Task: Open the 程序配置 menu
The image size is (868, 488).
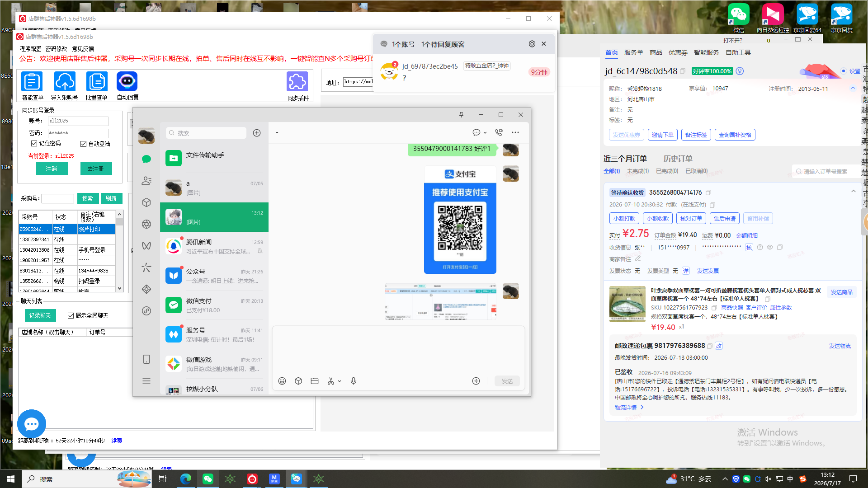Action: (30, 49)
